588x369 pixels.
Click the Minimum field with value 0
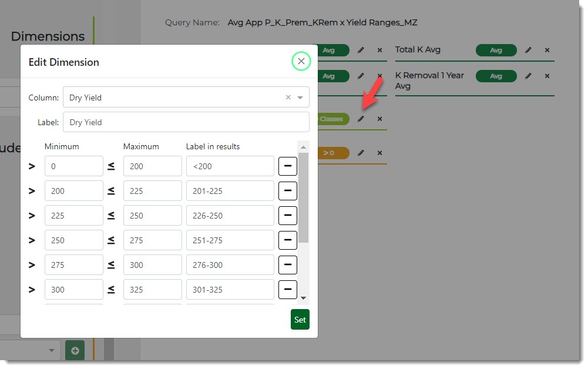tap(73, 166)
